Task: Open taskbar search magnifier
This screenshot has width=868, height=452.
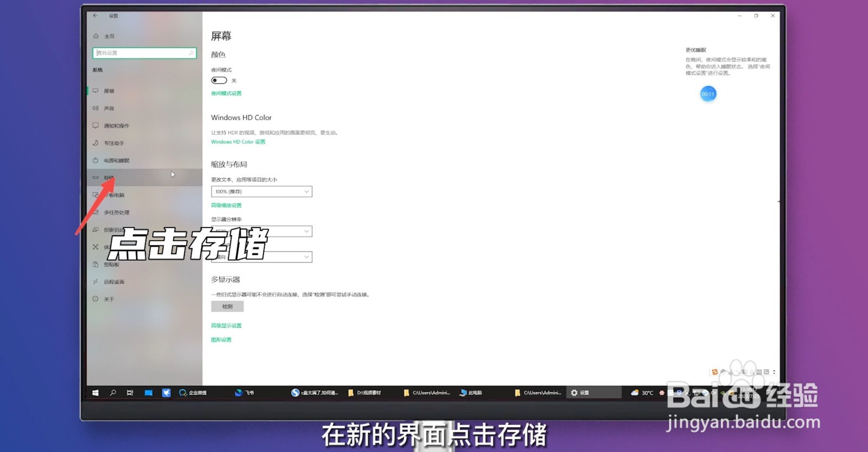Action: click(113, 393)
